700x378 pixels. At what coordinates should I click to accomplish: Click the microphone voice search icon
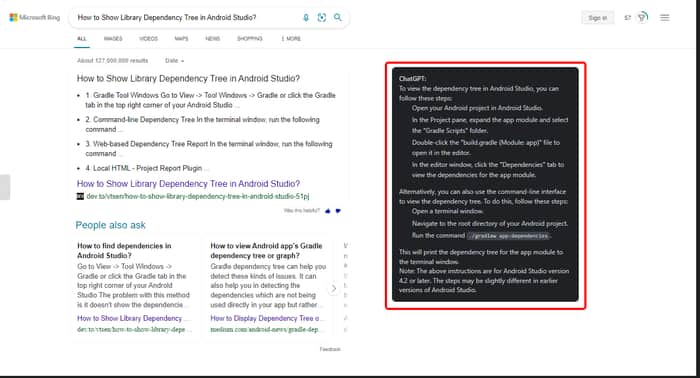click(x=306, y=17)
